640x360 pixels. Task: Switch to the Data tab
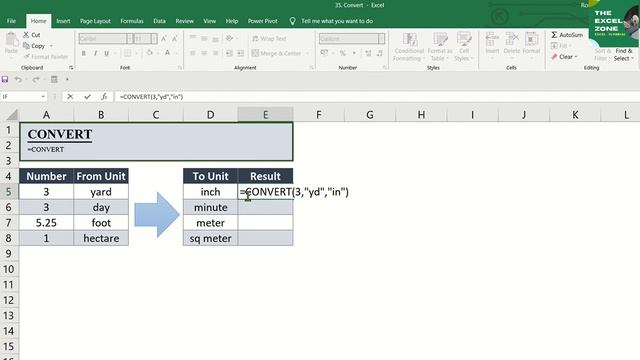(x=159, y=21)
